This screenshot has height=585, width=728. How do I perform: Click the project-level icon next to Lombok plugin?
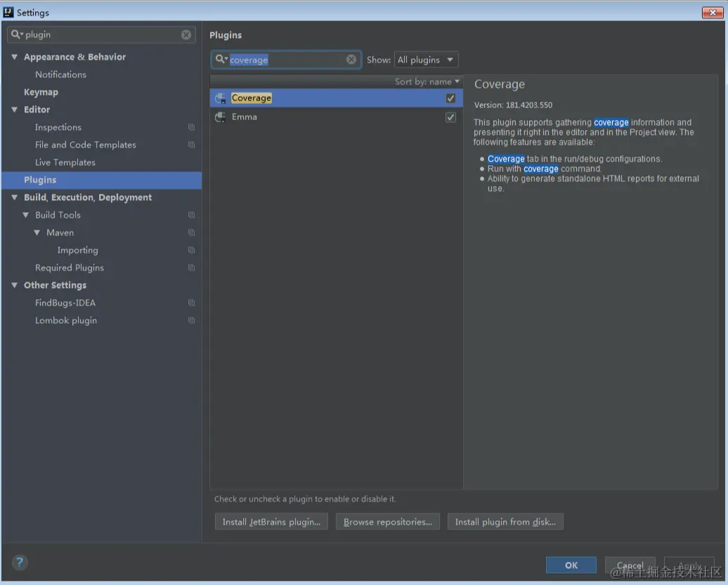pos(191,320)
